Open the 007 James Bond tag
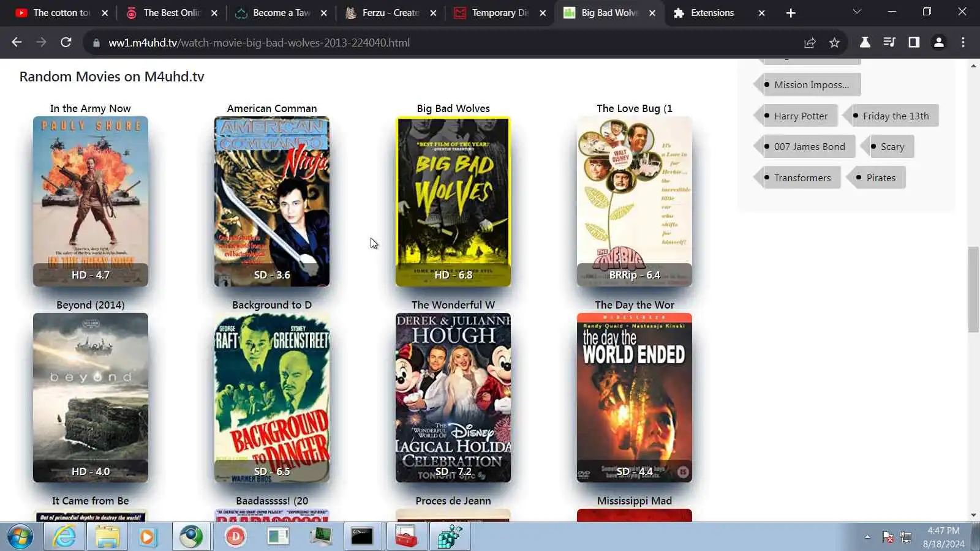 (x=805, y=146)
